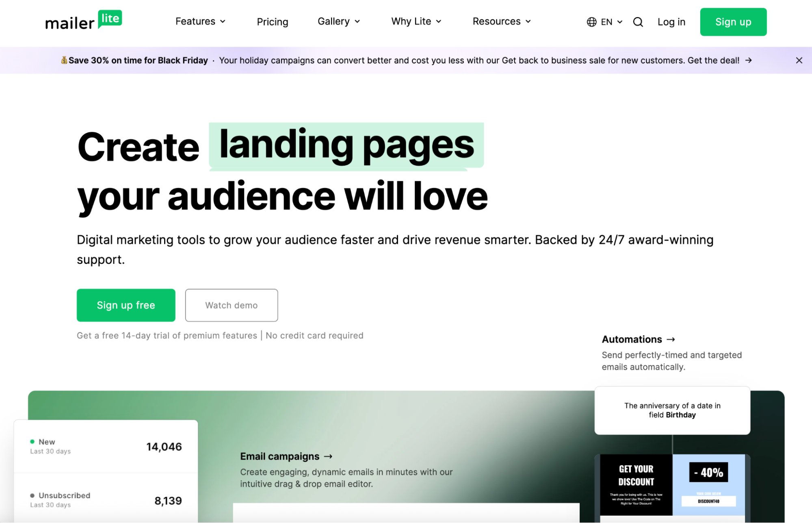Expand the Features dropdown
The height and width of the screenshot is (523, 812).
tap(200, 22)
